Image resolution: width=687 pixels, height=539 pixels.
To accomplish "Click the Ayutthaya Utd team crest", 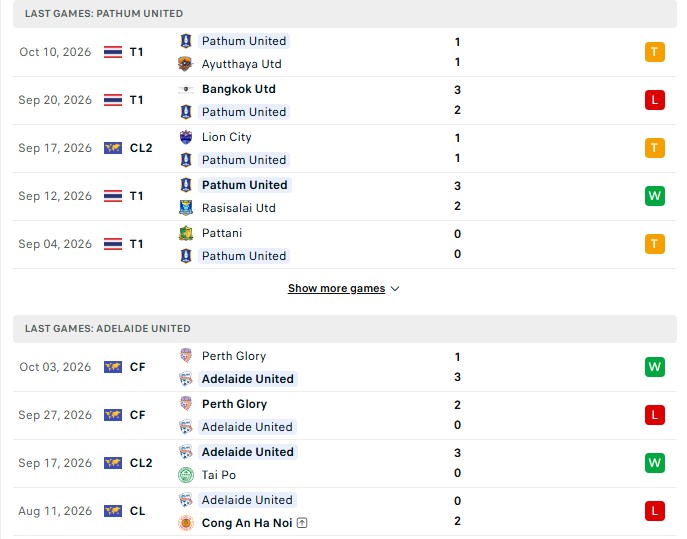I will pos(185,64).
